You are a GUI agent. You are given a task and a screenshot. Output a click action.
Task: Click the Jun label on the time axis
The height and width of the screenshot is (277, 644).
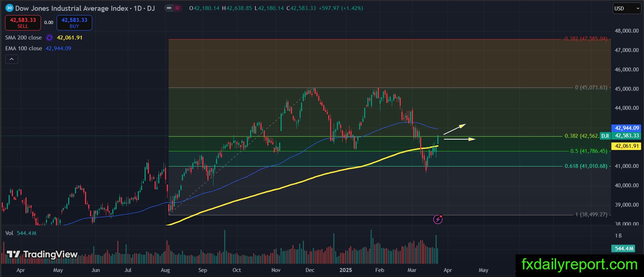95,270
